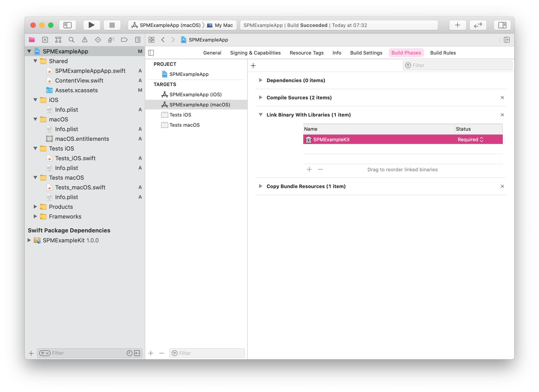Expand the Frameworks folder
The width and height of the screenshot is (539, 392).
(35, 217)
